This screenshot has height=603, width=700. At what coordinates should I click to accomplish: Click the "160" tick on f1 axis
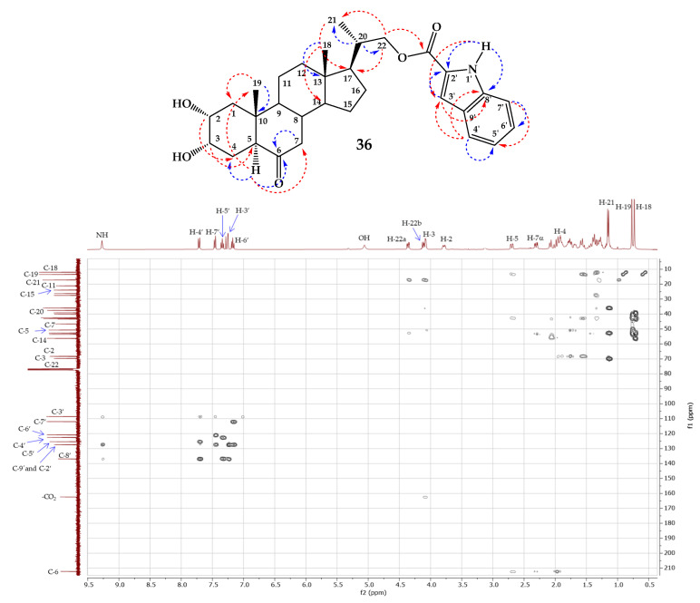[x=670, y=493]
